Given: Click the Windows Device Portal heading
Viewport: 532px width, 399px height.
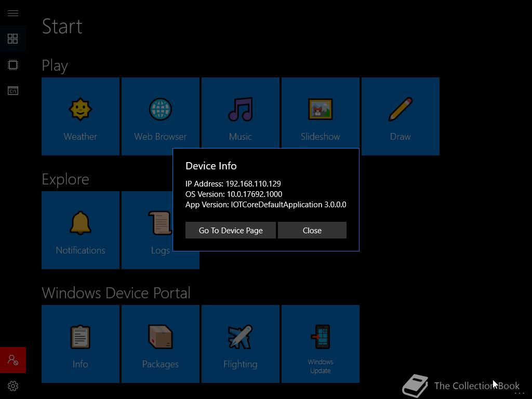Looking at the screenshot, I should pos(116,293).
